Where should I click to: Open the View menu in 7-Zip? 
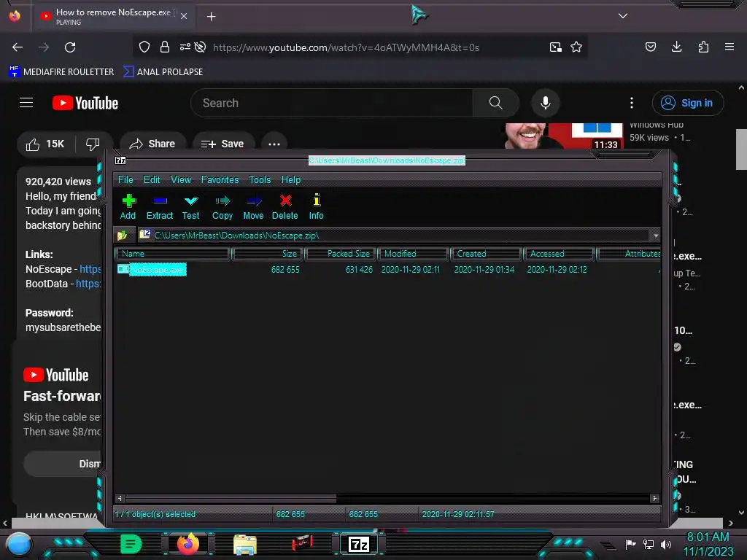[x=181, y=179]
